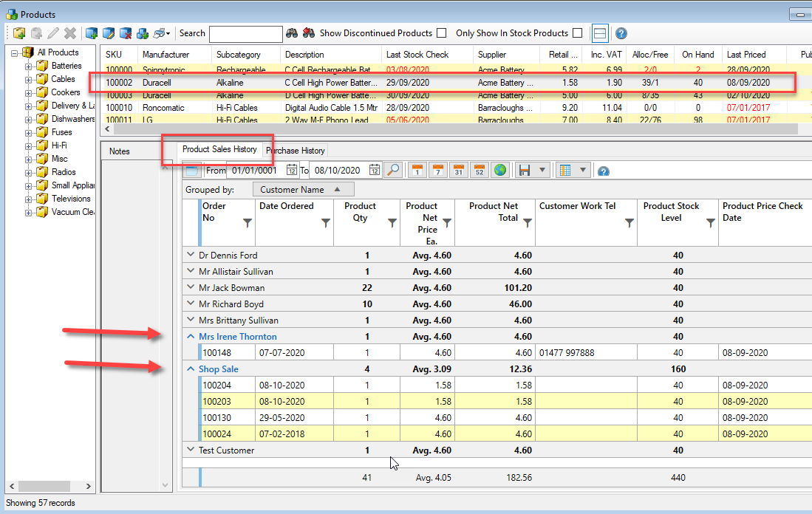
Task: Expand the Mr Jack Bowman group row
Action: [189, 288]
